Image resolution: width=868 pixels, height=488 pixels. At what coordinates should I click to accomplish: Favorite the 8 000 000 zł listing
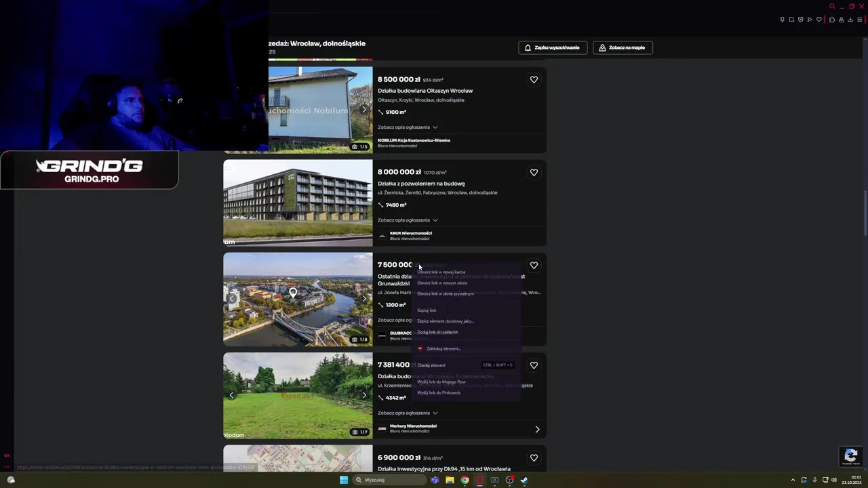[534, 172]
